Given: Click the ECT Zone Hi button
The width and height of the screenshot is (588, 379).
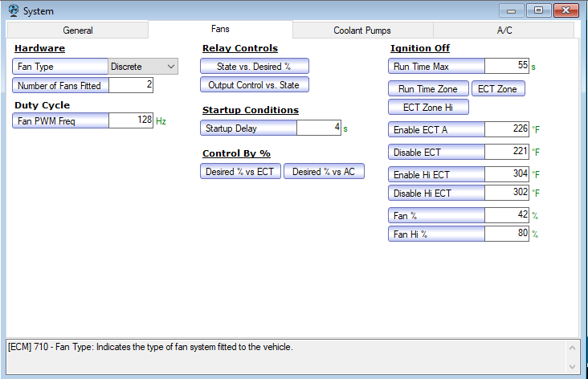Looking at the screenshot, I should pyautogui.click(x=428, y=108).
